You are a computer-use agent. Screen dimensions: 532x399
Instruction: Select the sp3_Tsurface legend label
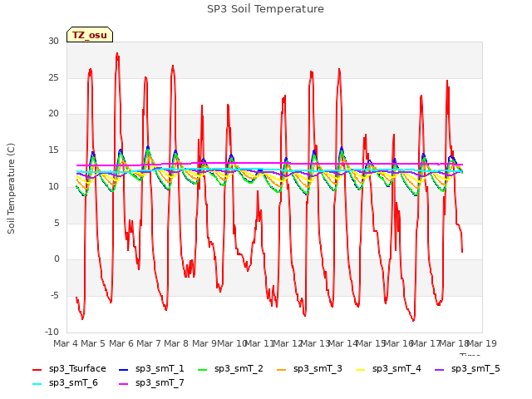[x=77, y=369]
